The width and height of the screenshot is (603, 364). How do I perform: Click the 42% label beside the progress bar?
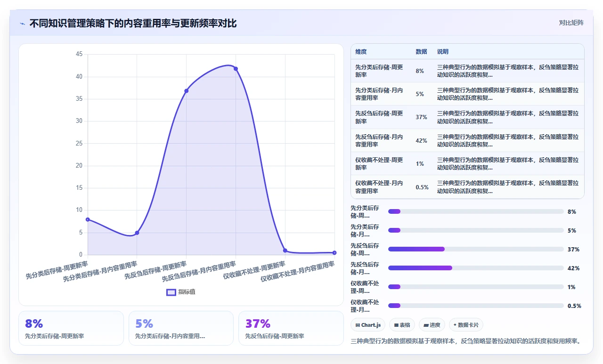point(573,268)
